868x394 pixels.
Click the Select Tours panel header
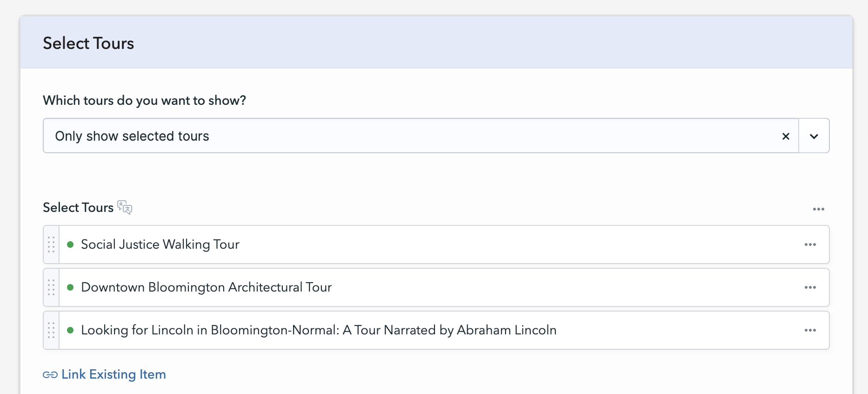[x=88, y=43]
